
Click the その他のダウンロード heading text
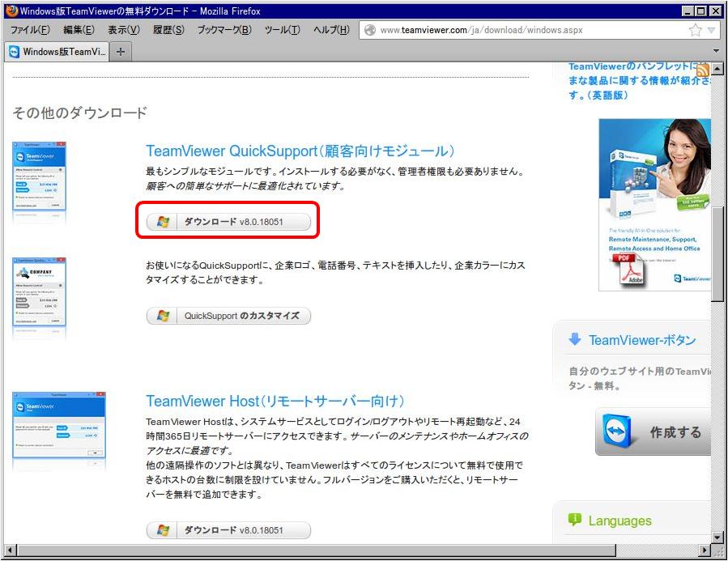coord(80,113)
